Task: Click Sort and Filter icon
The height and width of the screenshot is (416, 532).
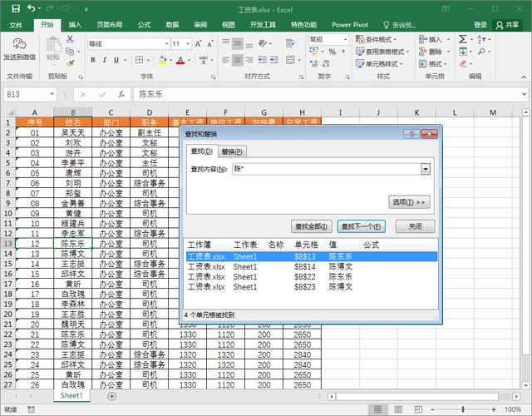Action: pyautogui.click(x=482, y=39)
